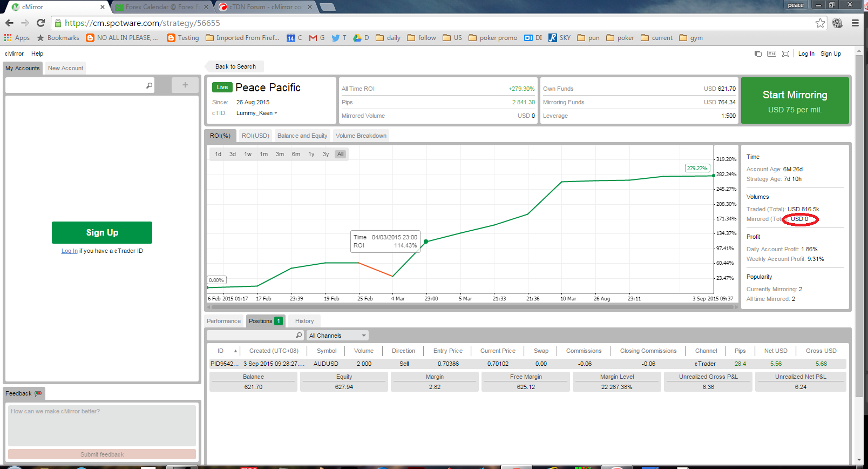Open the current bookmarks folder

tap(657, 38)
